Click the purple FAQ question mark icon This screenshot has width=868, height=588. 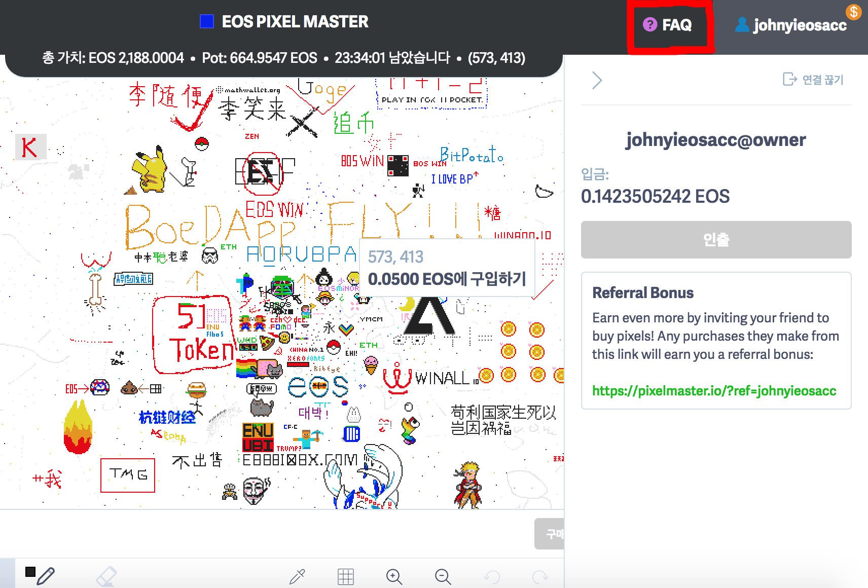(x=649, y=24)
